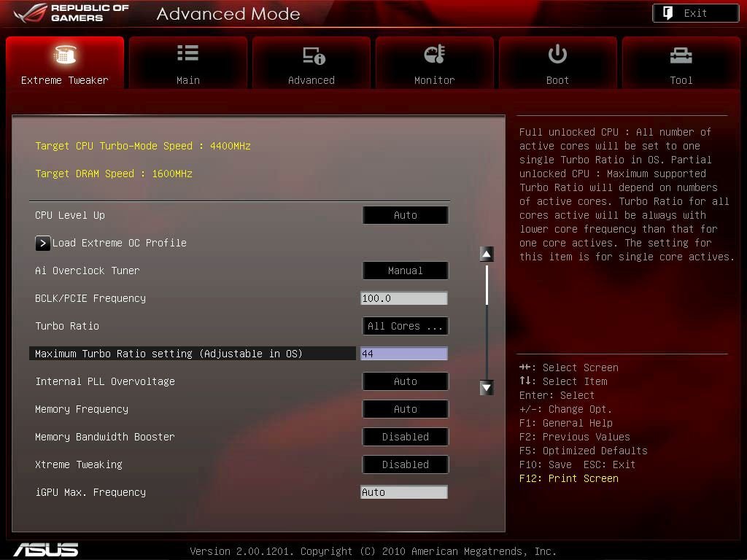Click the scroll up arrow icon
This screenshot has width=747, height=560.
(487, 254)
